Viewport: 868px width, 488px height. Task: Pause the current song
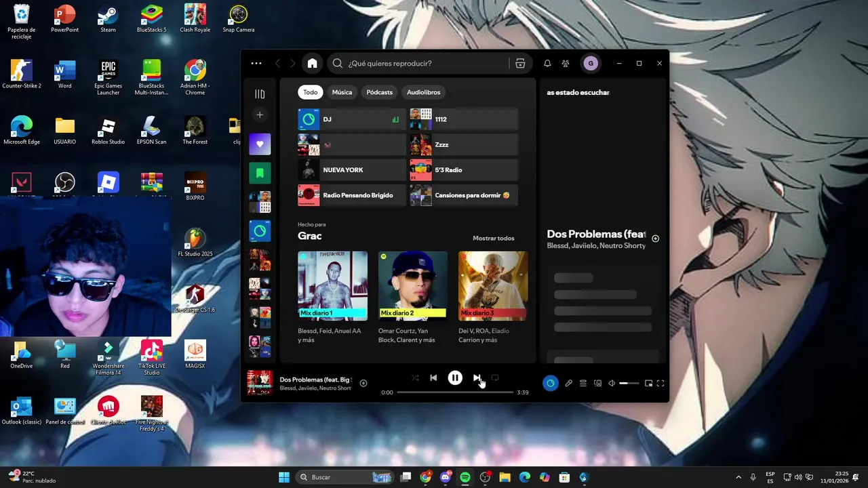pyautogui.click(x=455, y=378)
